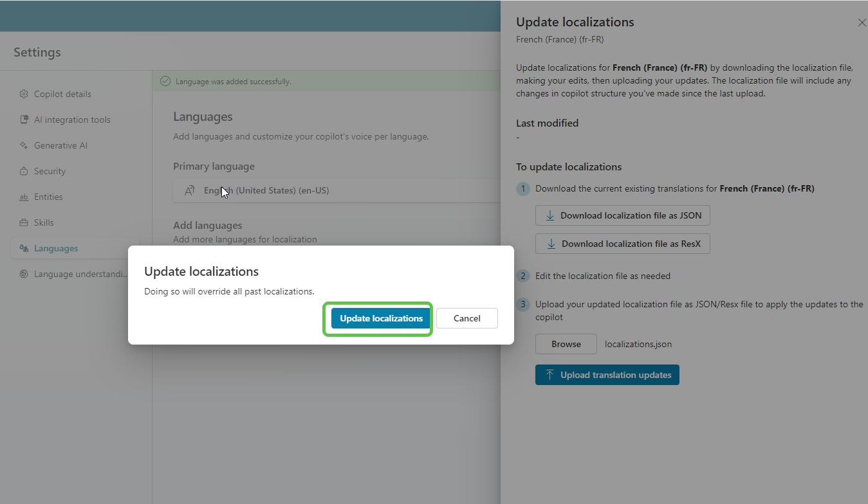Open the Languages settings tab
Screen dimensions: 868x504
tap(56, 248)
